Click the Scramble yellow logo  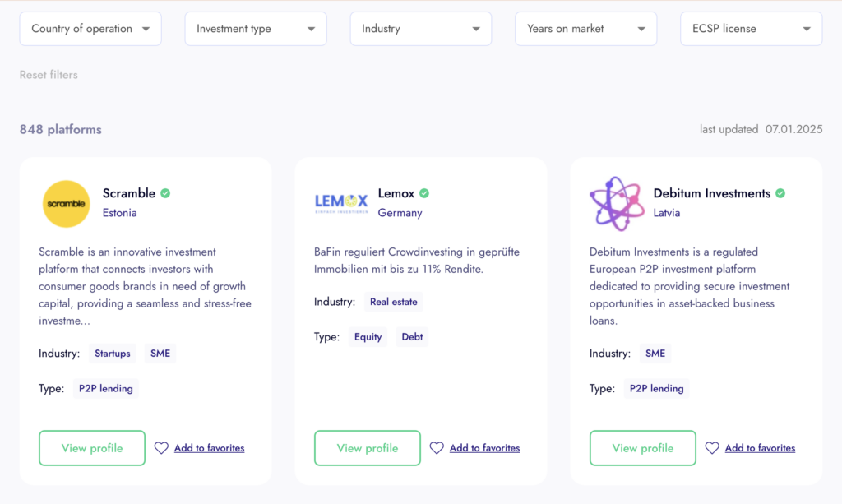66,204
